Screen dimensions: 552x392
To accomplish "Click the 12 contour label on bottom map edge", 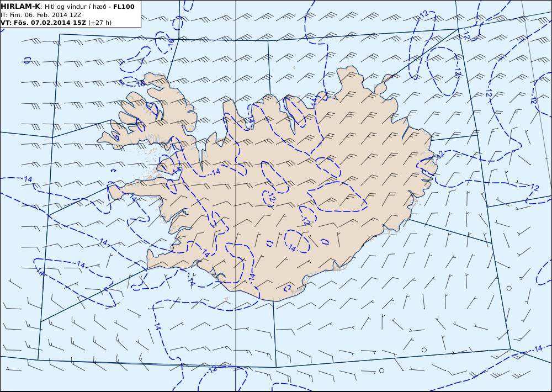I will (x=213, y=369).
